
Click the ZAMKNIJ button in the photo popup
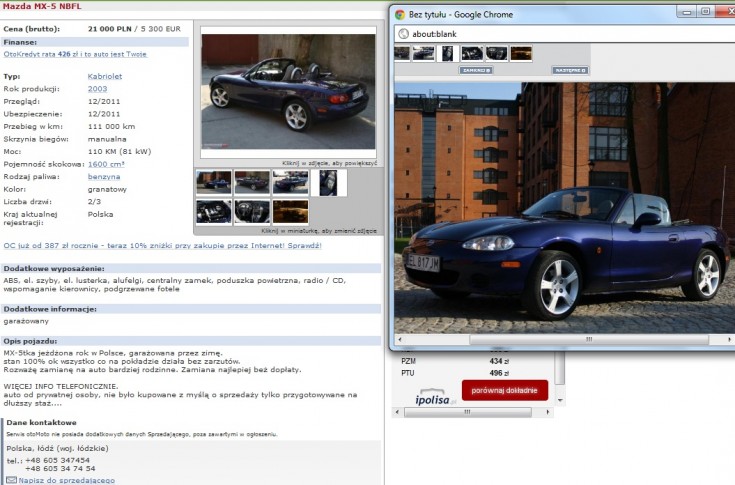tap(476, 70)
